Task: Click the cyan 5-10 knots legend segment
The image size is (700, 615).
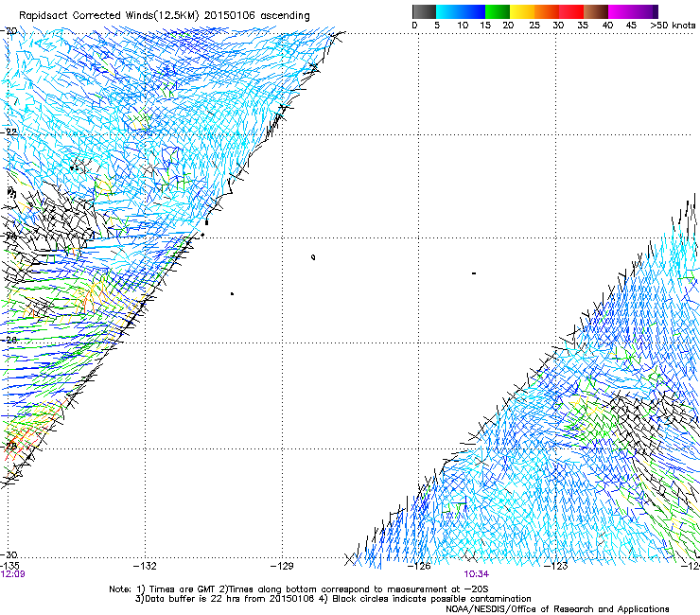Action: pyautogui.click(x=448, y=11)
